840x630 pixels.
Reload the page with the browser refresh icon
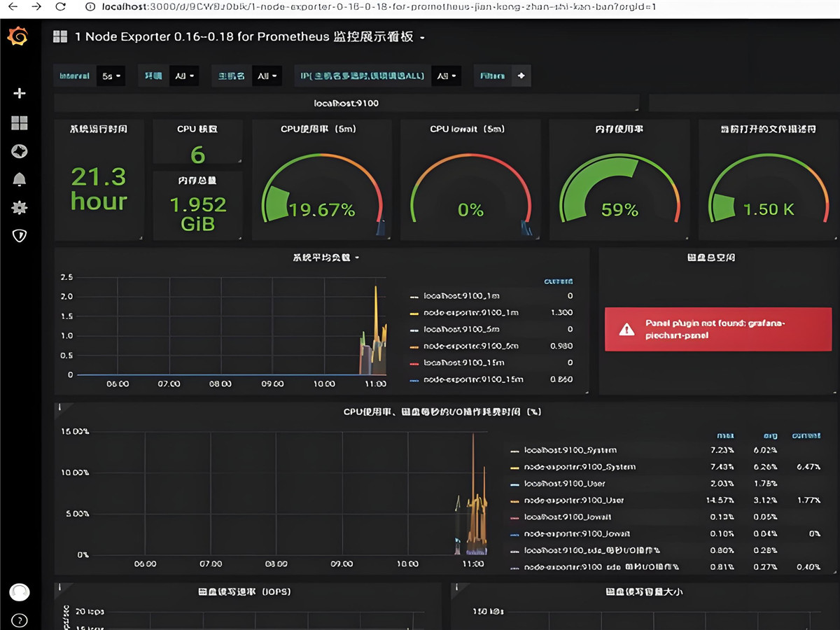tap(60, 6)
